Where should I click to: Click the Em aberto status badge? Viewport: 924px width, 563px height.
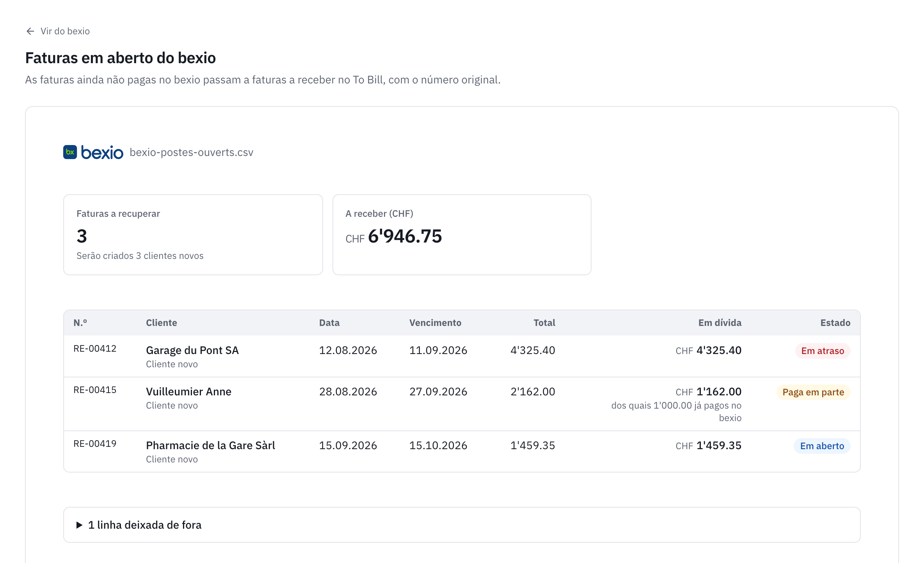point(822,446)
